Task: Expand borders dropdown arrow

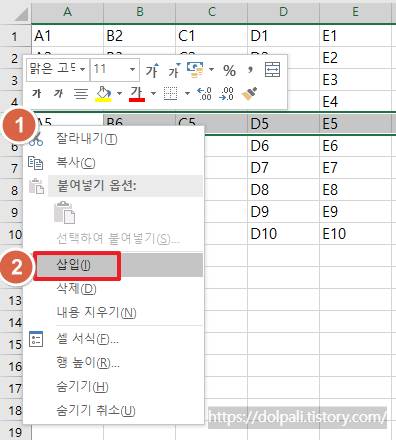Action: point(187,94)
